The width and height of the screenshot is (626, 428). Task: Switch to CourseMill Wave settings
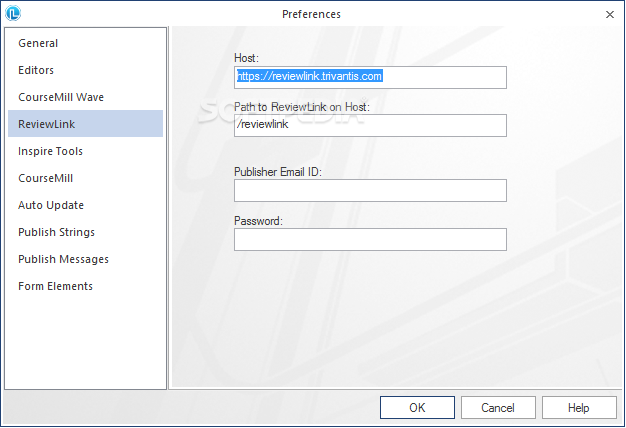click(85, 97)
